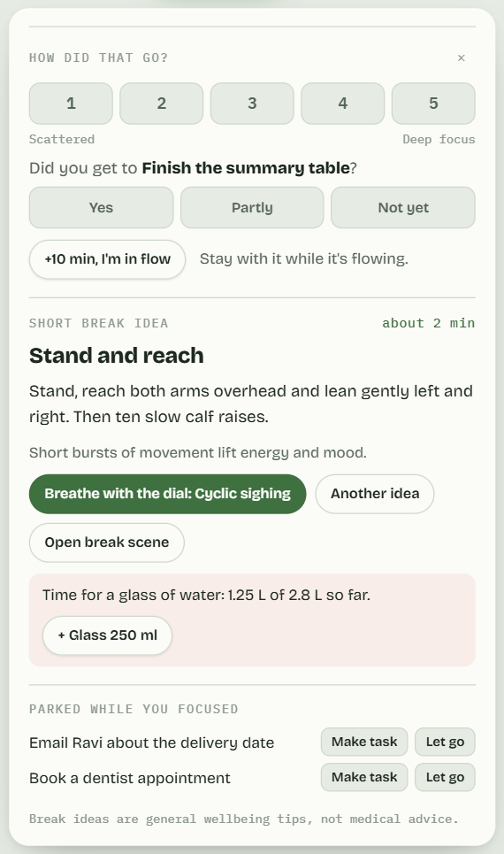Make a task from Email Ravi item

(x=364, y=742)
